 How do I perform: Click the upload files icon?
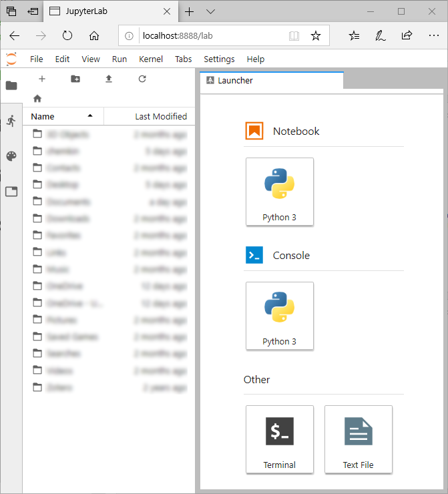(109, 79)
